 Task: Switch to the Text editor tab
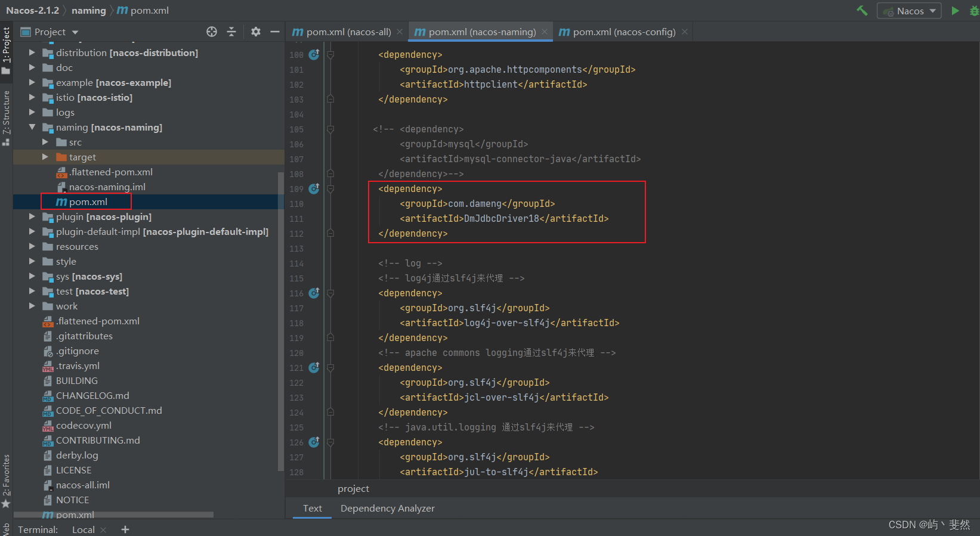[x=313, y=508]
